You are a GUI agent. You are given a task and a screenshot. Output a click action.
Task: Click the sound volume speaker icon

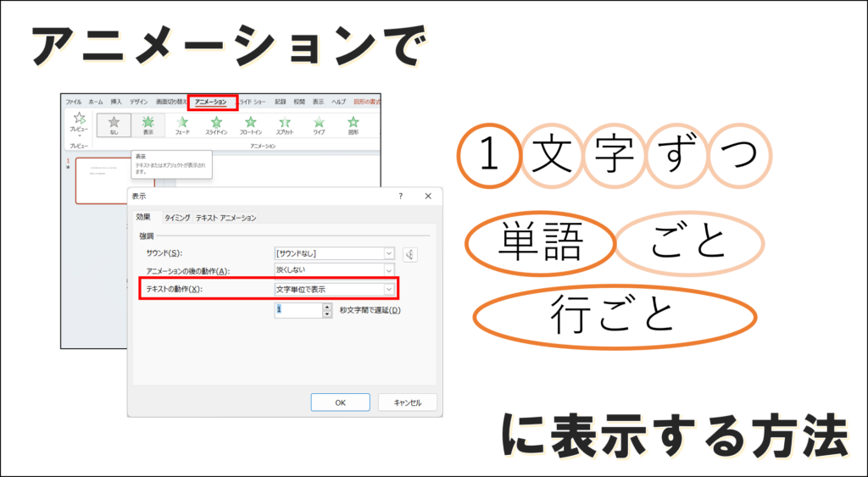pos(410,253)
